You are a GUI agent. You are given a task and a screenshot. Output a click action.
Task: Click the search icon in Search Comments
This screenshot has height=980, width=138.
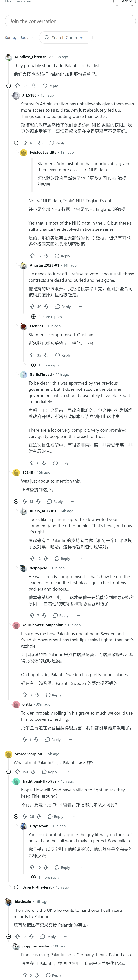[47, 38]
